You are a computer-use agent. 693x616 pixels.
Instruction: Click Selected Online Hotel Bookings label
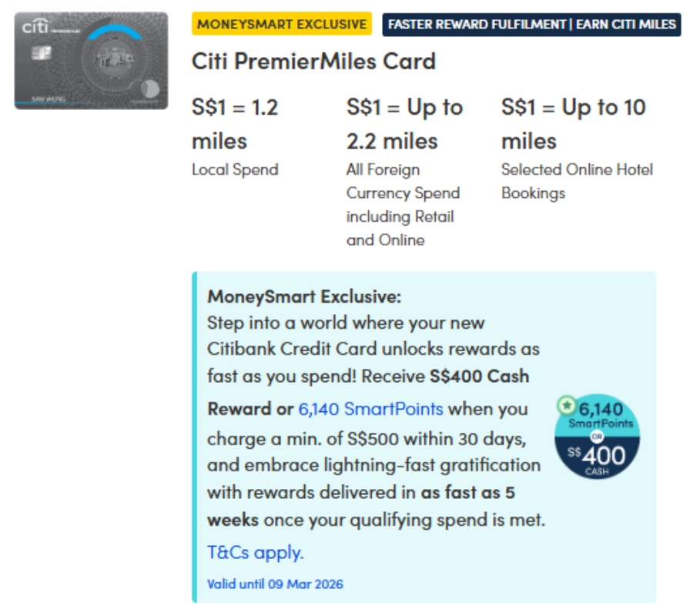[577, 181]
